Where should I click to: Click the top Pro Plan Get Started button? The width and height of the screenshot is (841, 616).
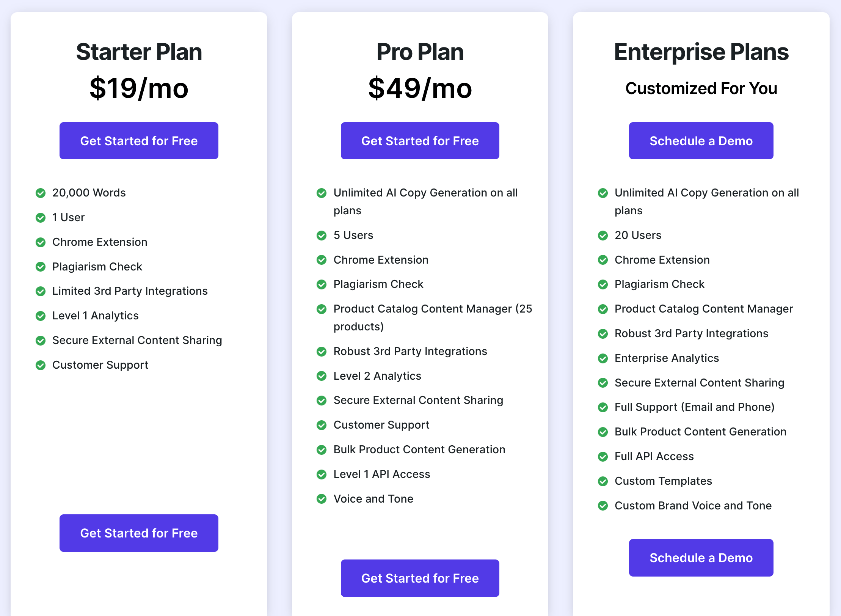point(420,141)
